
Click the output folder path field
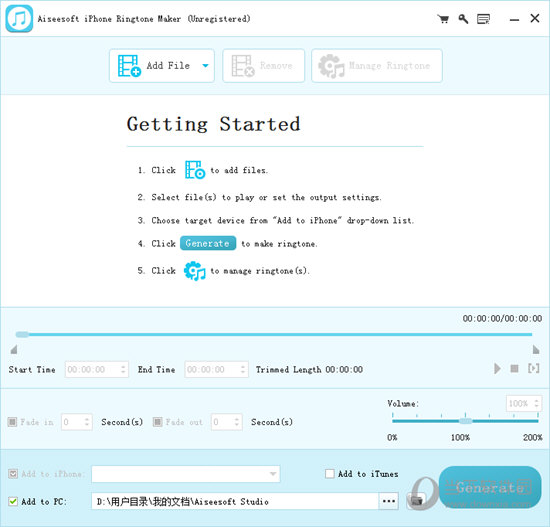click(x=235, y=501)
